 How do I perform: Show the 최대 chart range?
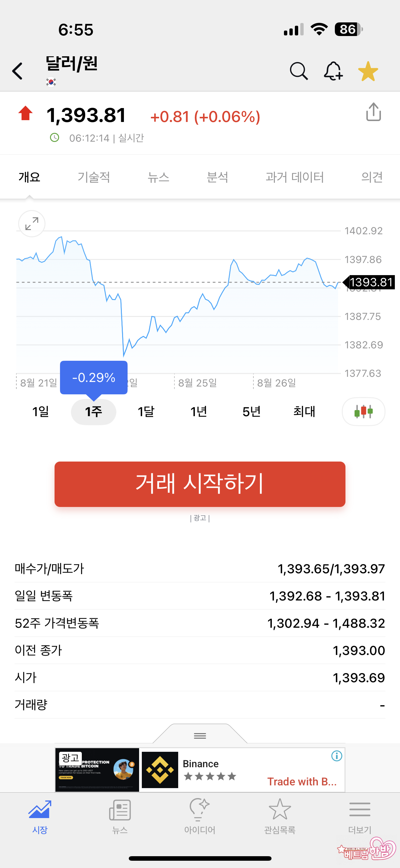[x=304, y=411]
